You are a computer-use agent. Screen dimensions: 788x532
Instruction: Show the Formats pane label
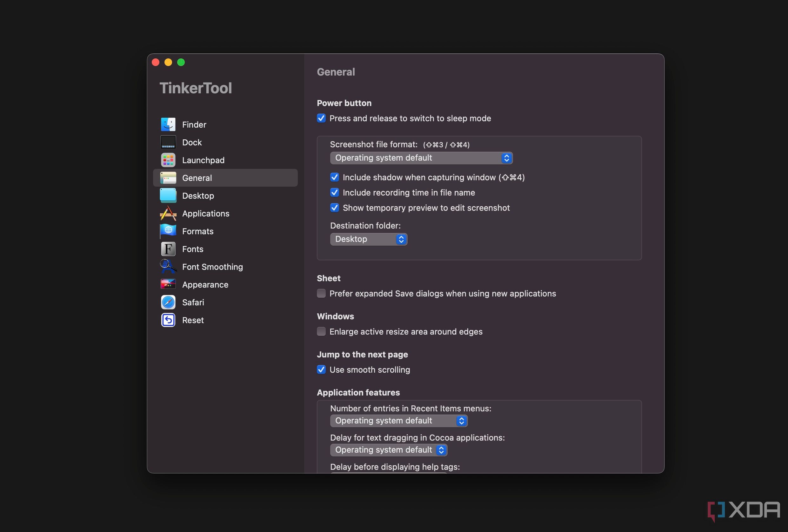[198, 231]
